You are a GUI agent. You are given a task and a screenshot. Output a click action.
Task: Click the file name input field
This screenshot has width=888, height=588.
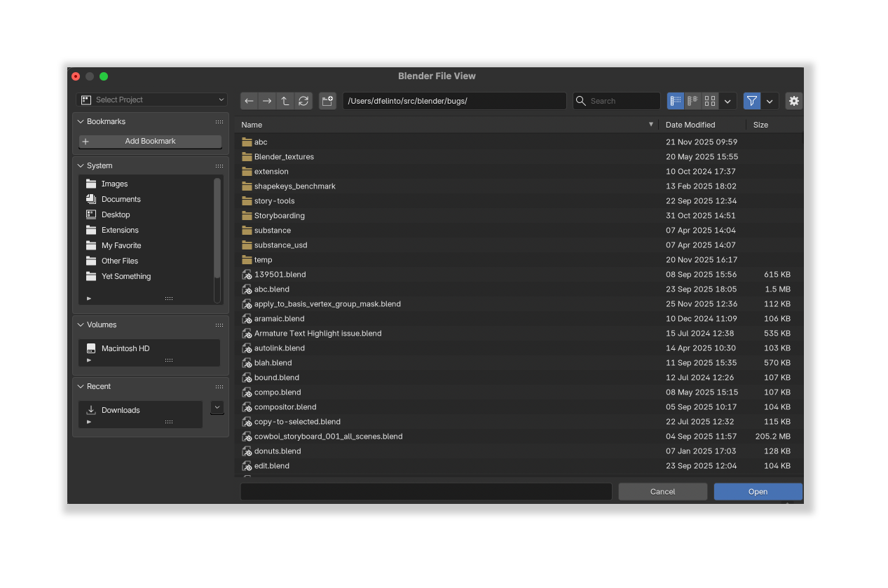[x=426, y=492]
